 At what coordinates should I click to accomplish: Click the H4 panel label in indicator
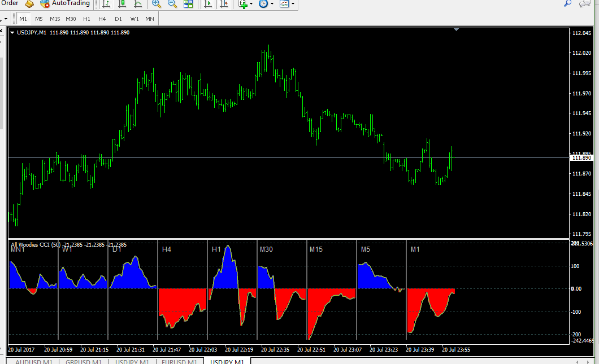point(167,249)
